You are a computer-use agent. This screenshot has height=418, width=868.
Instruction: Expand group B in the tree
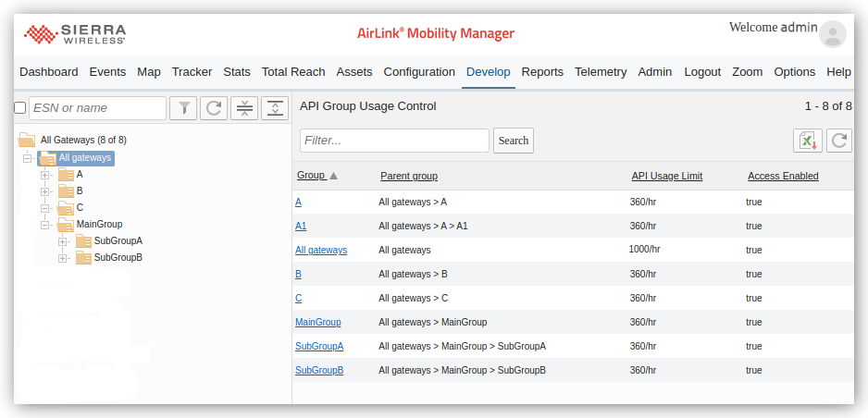point(44,191)
